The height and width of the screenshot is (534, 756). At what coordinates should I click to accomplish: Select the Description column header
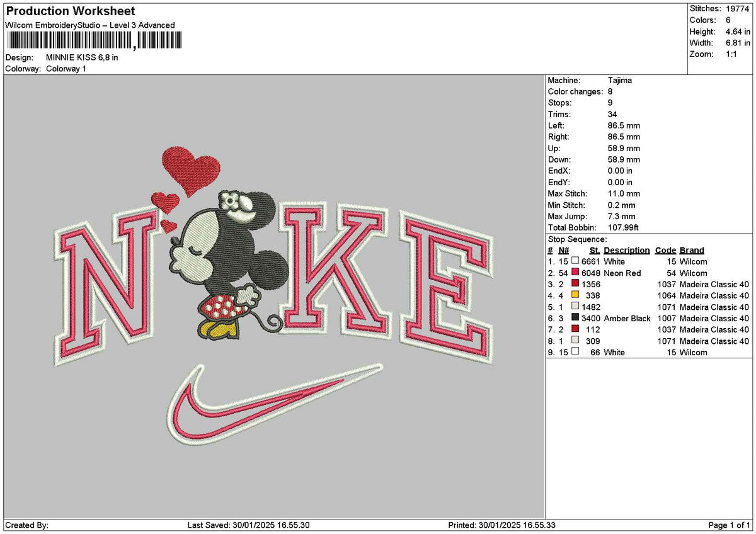tap(627, 251)
